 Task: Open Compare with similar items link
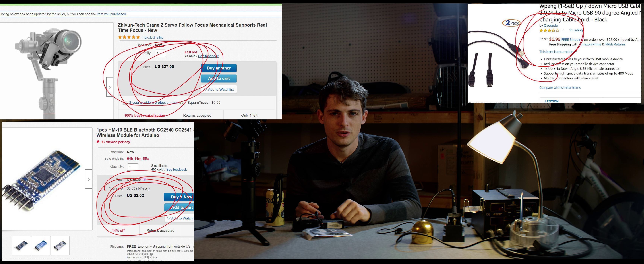[560, 88]
